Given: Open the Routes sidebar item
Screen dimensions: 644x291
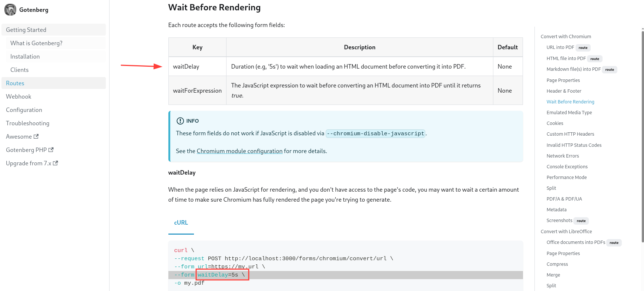Looking at the screenshot, I should point(15,83).
